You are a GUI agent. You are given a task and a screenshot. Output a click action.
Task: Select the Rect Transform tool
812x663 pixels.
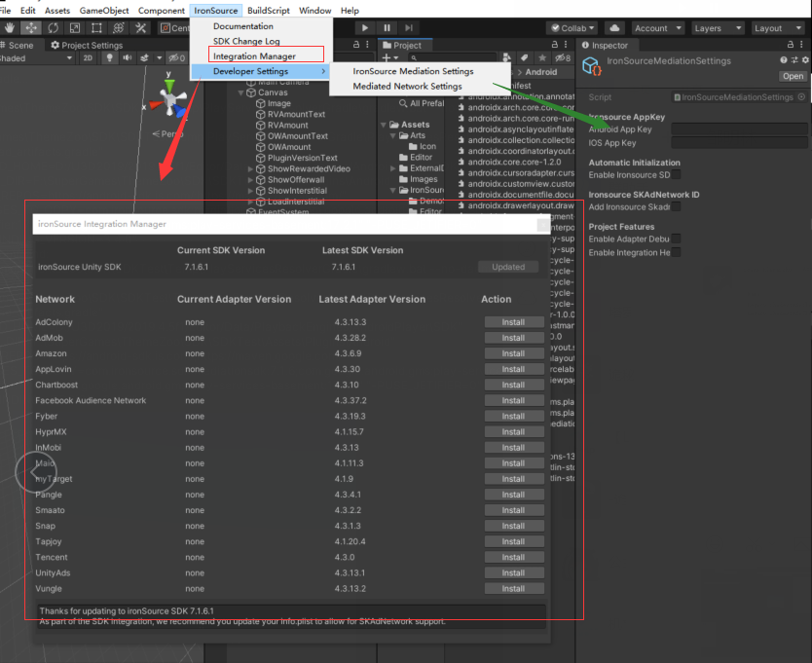click(96, 28)
